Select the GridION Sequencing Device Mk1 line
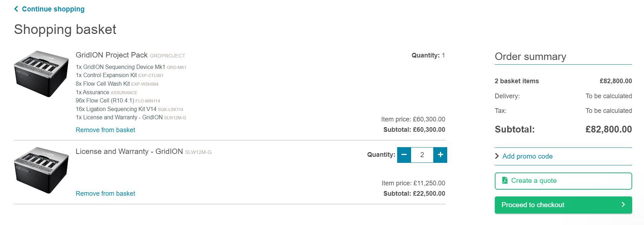The width and height of the screenshot is (644, 225). click(x=120, y=67)
